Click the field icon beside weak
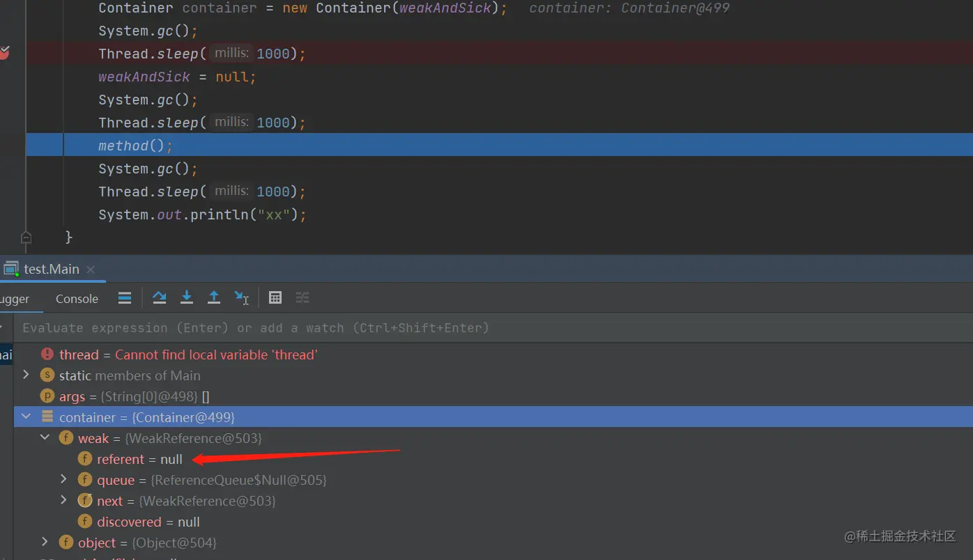This screenshot has width=973, height=560. [66, 438]
